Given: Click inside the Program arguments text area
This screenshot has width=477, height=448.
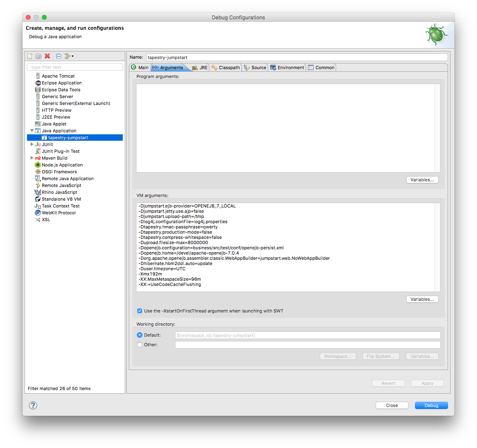Looking at the screenshot, I should 285,128.
